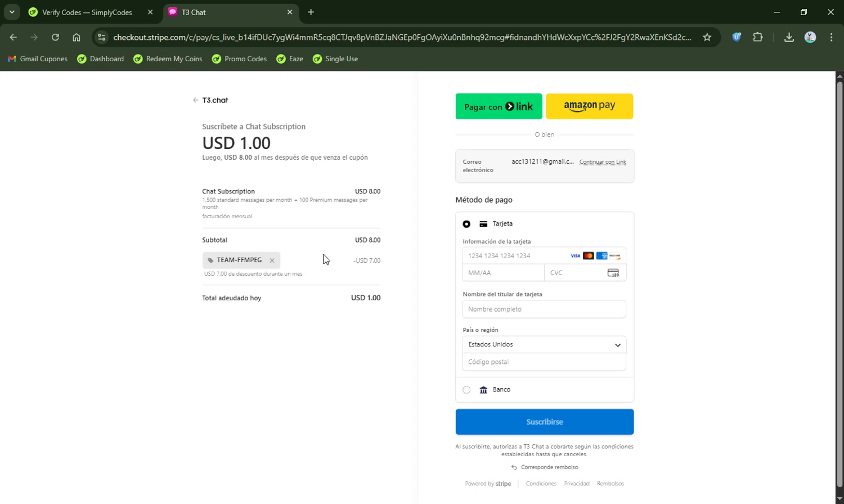Open the Chrome three-dot menu

point(832,37)
